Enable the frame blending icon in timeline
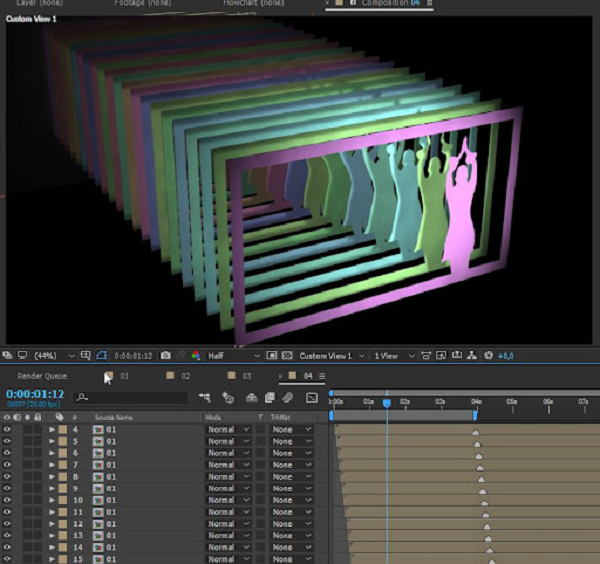 [269, 397]
